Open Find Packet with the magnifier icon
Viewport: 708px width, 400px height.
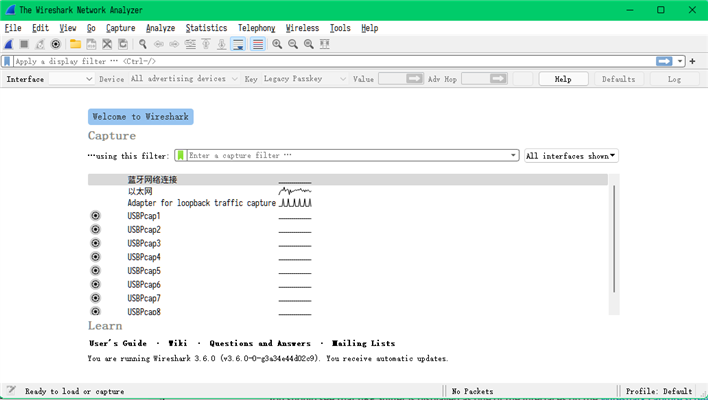point(143,44)
